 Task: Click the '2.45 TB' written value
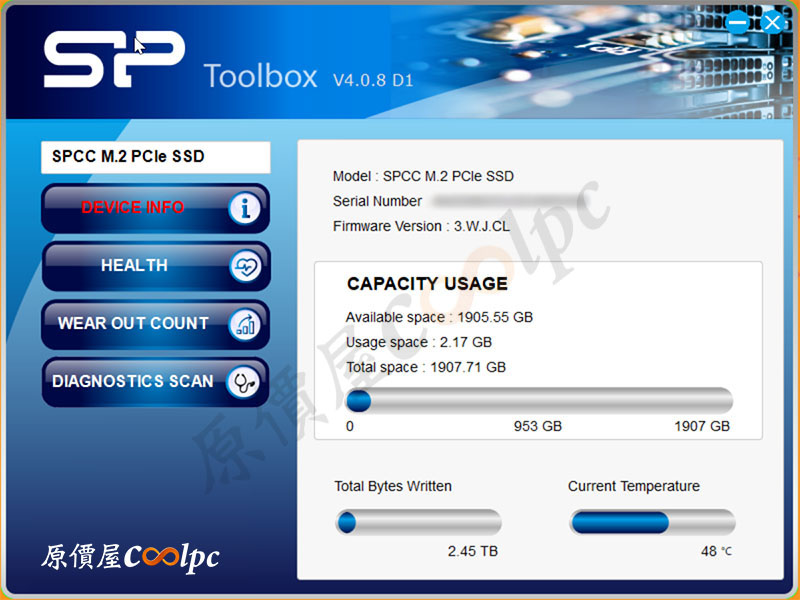click(472, 552)
